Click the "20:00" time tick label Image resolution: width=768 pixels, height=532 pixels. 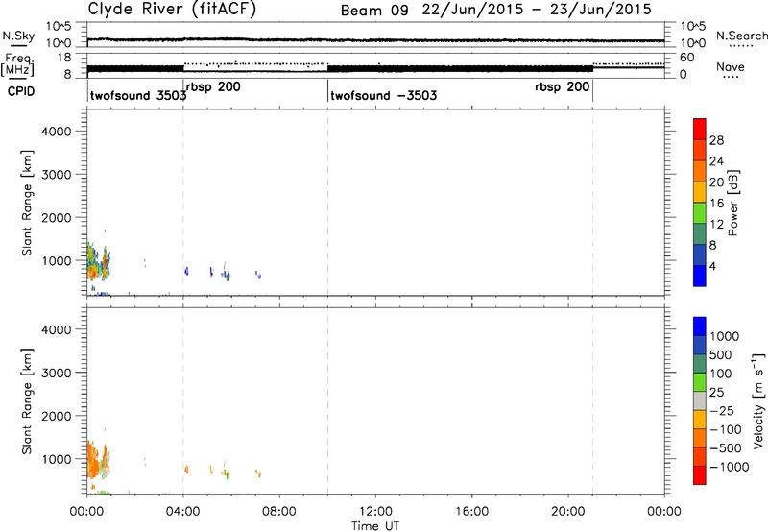[568, 512]
